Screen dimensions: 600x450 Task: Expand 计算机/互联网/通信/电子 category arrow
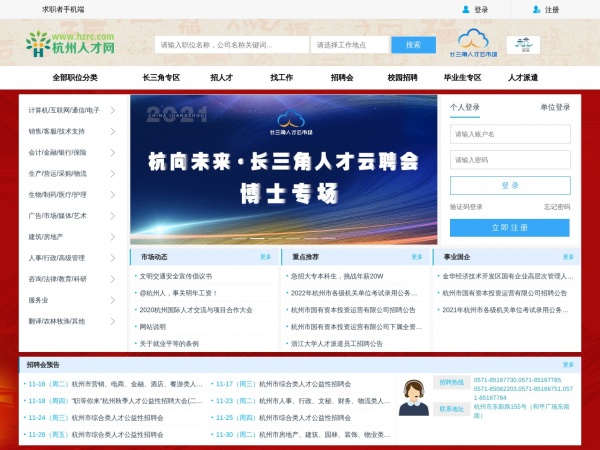113,111
